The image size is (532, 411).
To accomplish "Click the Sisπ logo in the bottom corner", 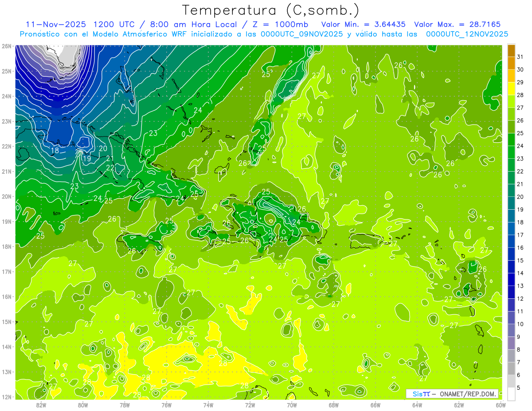I will [x=421, y=394].
